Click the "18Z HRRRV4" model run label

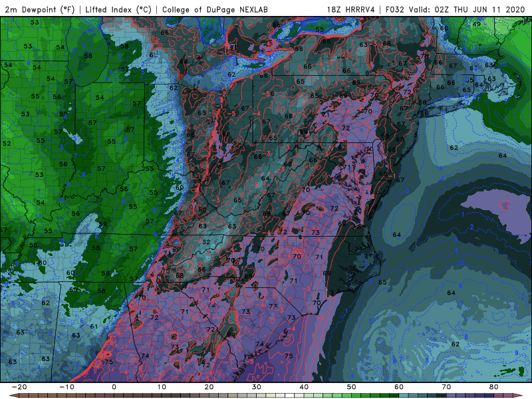351,9
